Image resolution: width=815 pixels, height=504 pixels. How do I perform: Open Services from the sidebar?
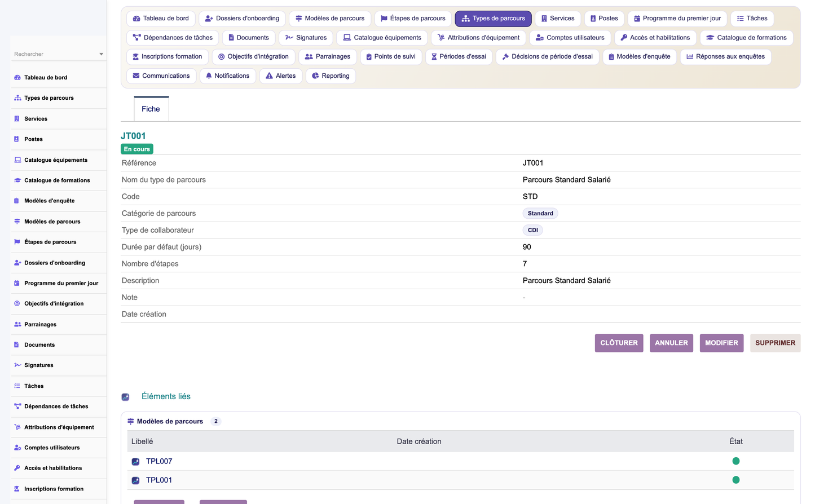(59, 119)
